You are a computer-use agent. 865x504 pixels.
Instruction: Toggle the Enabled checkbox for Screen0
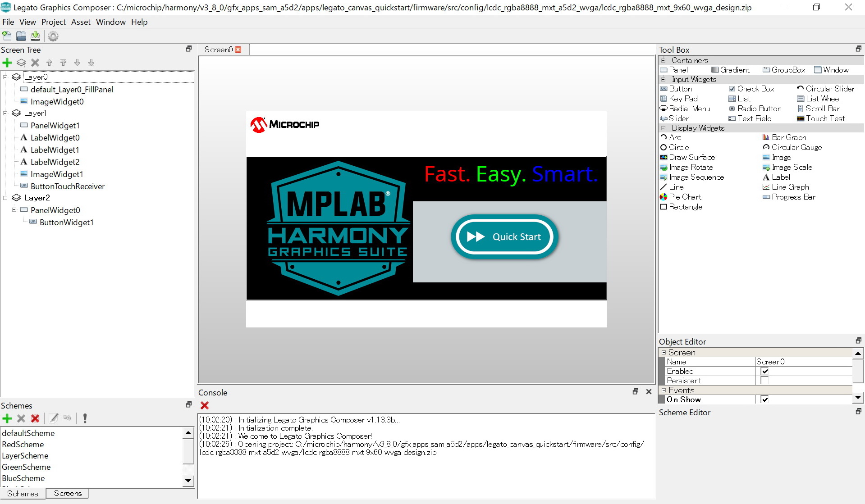pyautogui.click(x=764, y=371)
